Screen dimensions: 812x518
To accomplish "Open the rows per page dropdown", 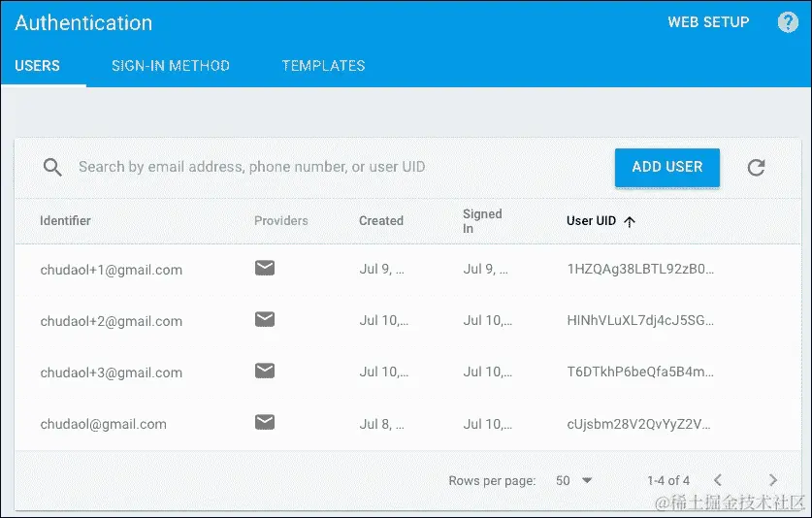I will [x=573, y=480].
